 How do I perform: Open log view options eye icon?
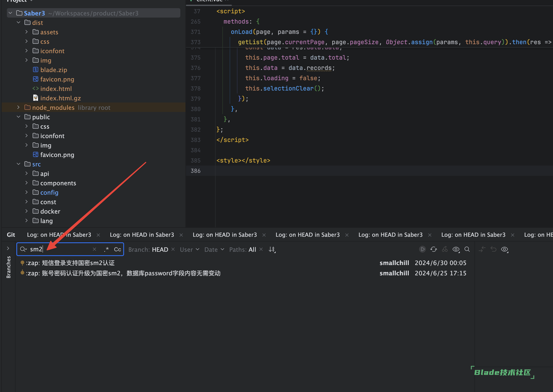456,249
